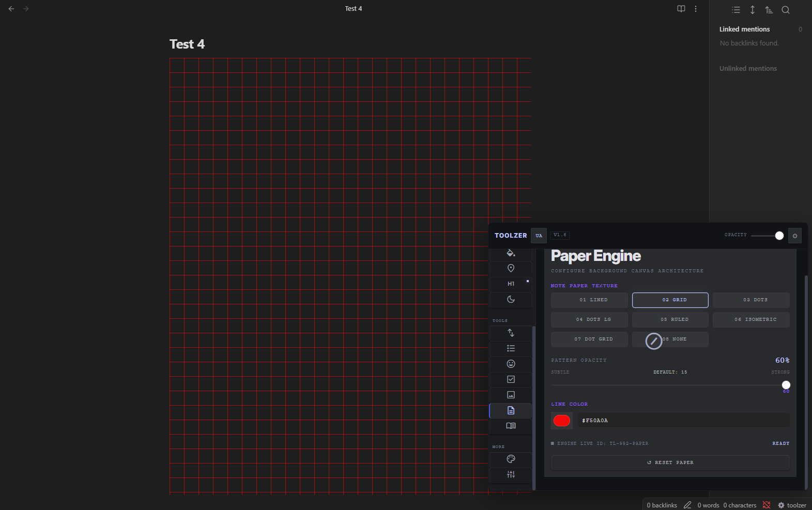Image resolution: width=812 pixels, height=510 pixels.
Task: Select the H1 heading tool in Toolzer
Action: [x=511, y=284]
